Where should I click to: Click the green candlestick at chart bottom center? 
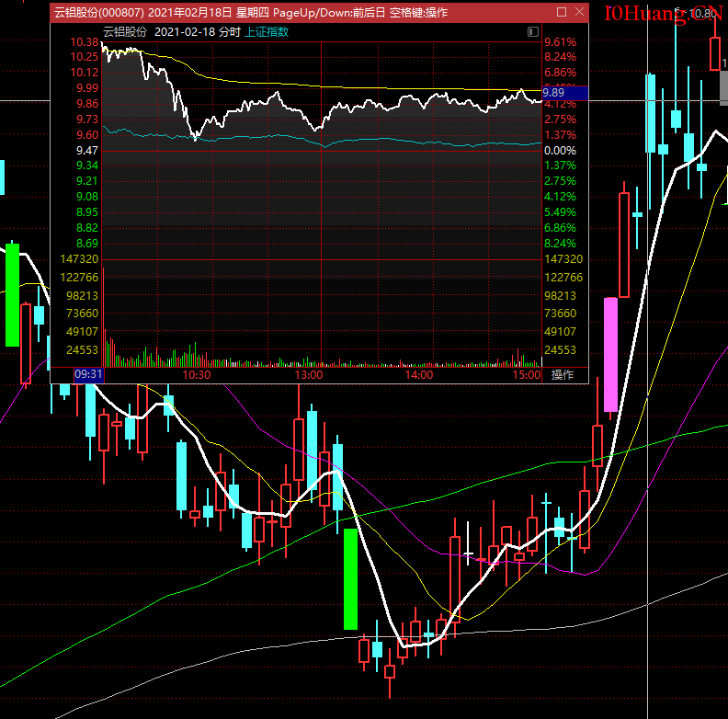pyautogui.click(x=350, y=578)
